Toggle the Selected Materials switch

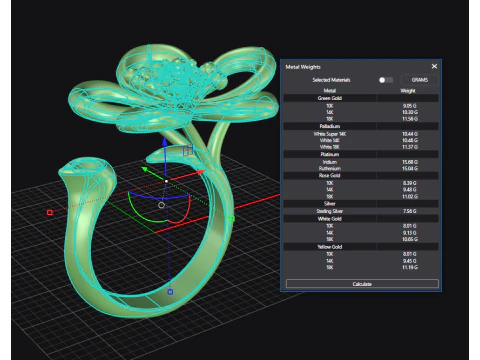pyautogui.click(x=386, y=80)
